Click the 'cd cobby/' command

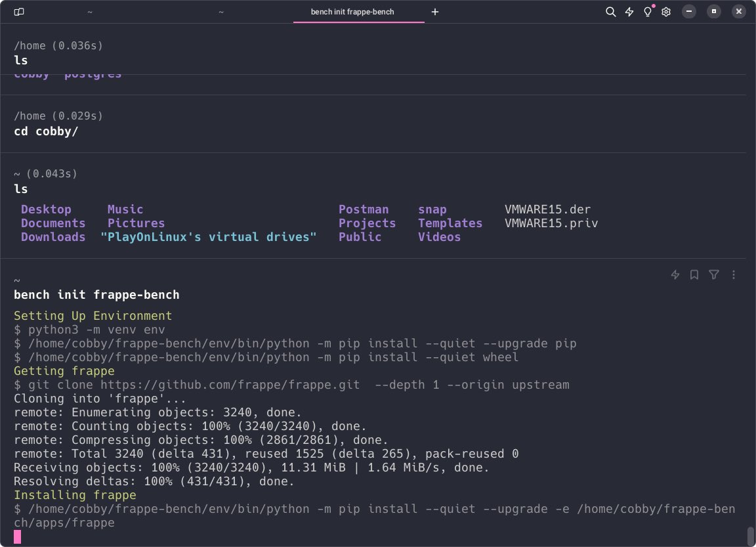[46, 131]
